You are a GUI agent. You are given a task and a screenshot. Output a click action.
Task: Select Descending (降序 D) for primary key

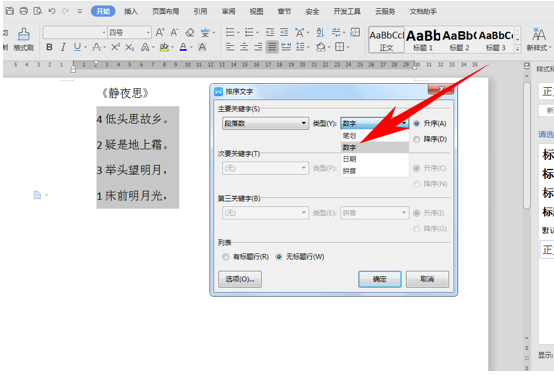(417, 139)
